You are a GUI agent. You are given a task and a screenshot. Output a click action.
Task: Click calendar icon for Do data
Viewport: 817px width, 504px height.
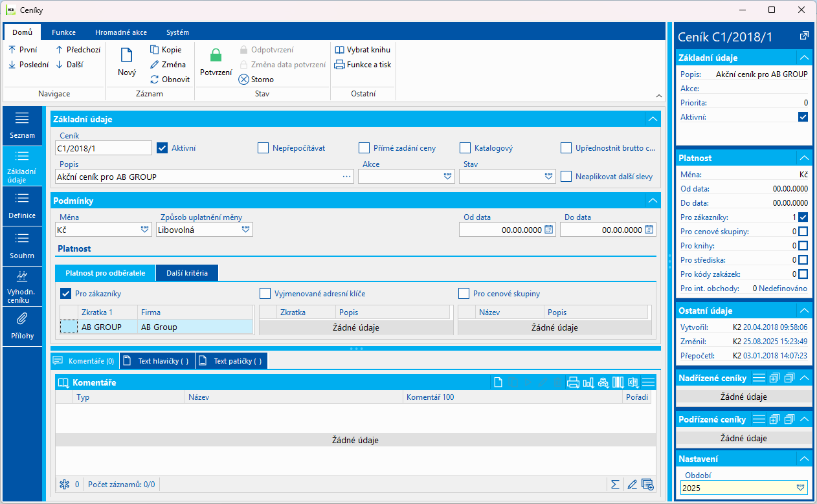click(649, 229)
